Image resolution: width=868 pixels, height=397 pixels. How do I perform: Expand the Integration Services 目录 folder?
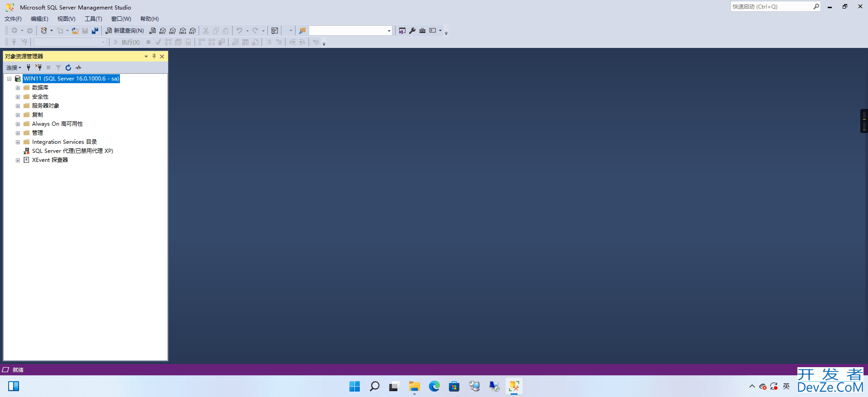18,142
